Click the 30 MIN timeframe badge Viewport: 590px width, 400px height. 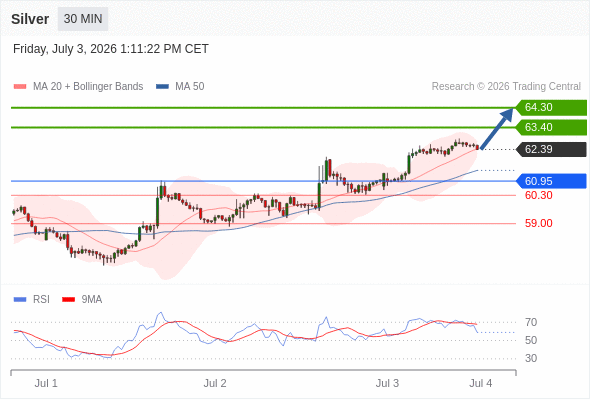[x=83, y=19]
